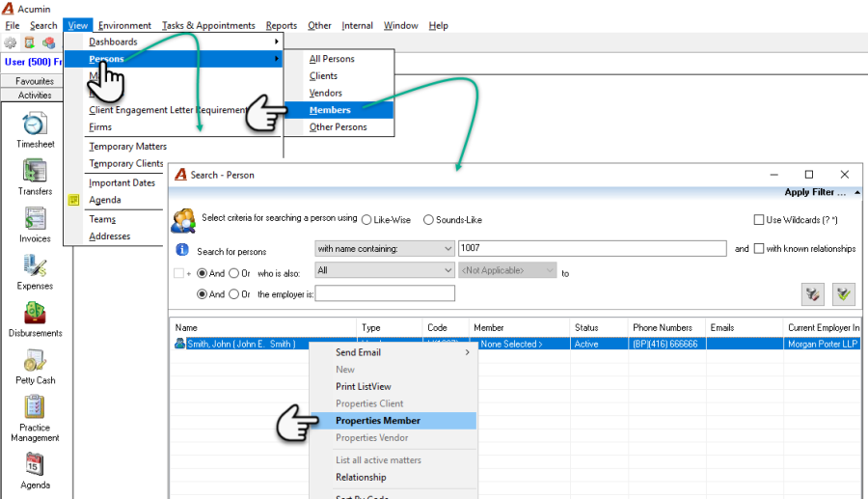
Task: Click the apply filter checkmark button
Action: point(844,294)
